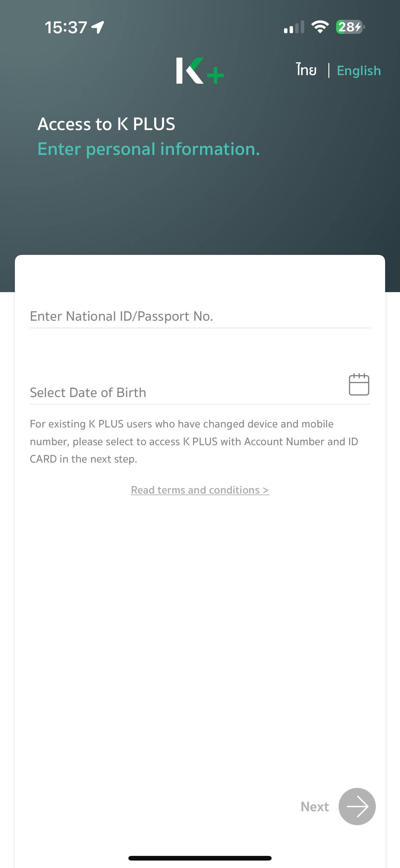Image resolution: width=400 pixels, height=868 pixels.
Task: Focus the National ID/Passport No. field
Action: pyautogui.click(x=199, y=316)
